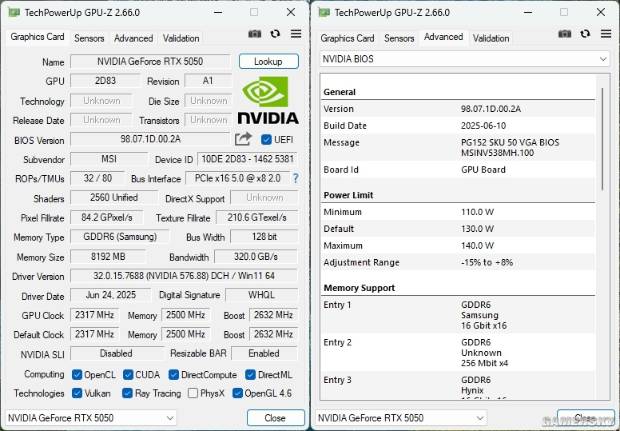The image size is (620, 431).
Task: Click refresh icon in left GPU-Z window
Action: pyautogui.click(x=275, y=34)
